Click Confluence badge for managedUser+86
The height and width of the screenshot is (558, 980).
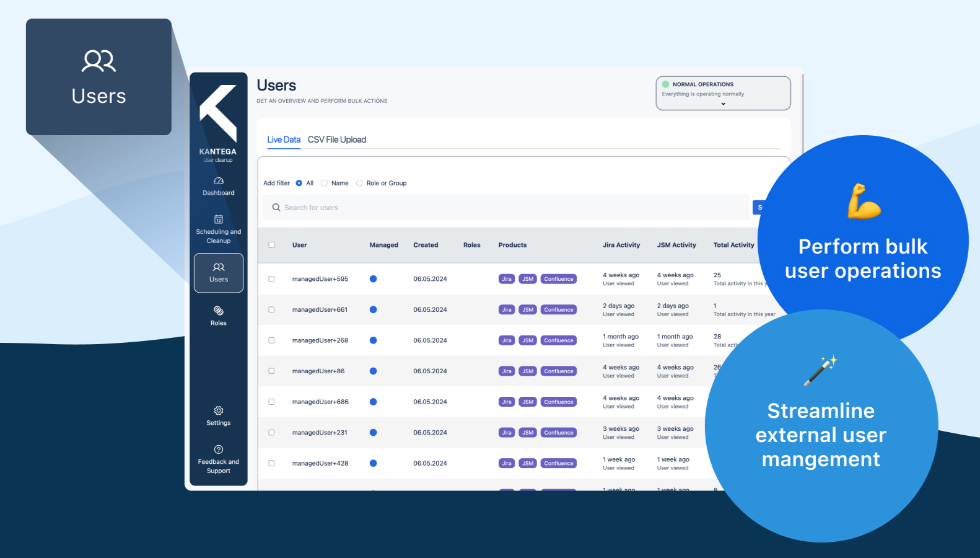point(559,371)
